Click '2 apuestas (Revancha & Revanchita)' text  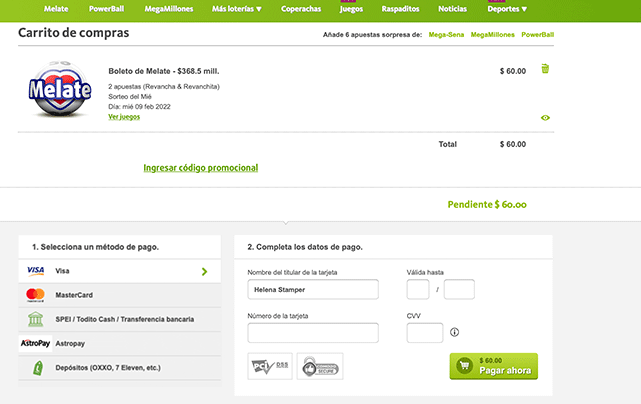(164, 87)
